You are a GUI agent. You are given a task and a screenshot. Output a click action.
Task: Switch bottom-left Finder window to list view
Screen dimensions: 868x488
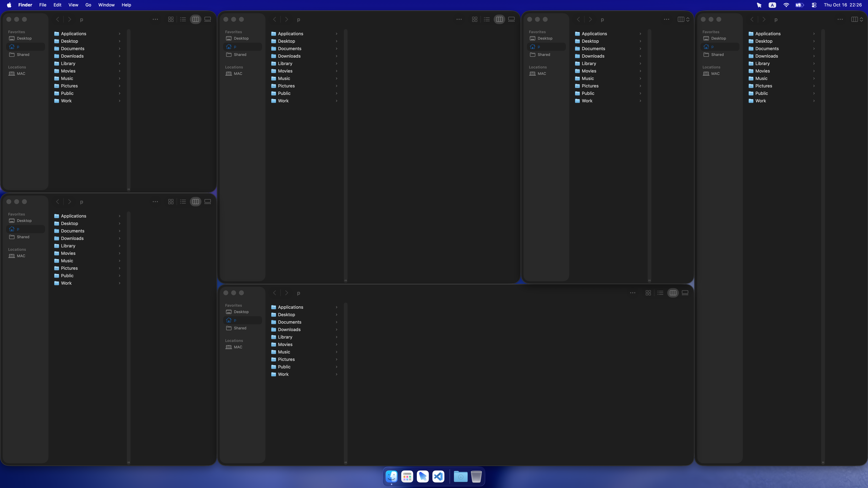[183, 202]
